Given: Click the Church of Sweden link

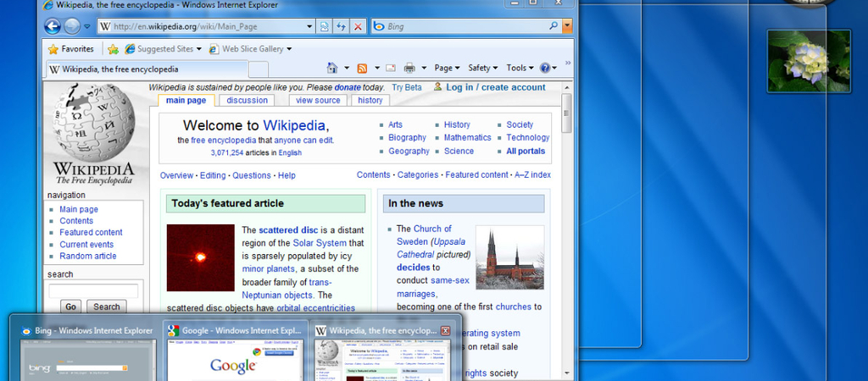Looking at the screenshot, I should (425, 235).
